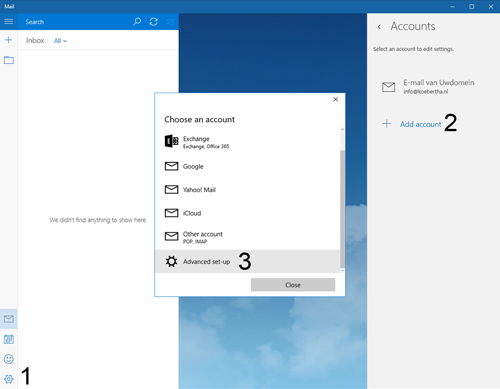Open feedback smiley icon
This screenshot has height=389, width=500.
tap(9, 359)
